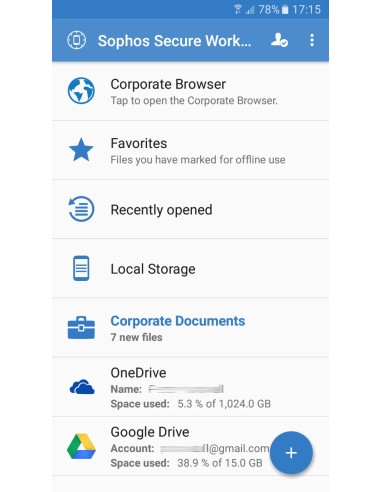Open the Recently opened entry
381x492 pixels.
190,209
